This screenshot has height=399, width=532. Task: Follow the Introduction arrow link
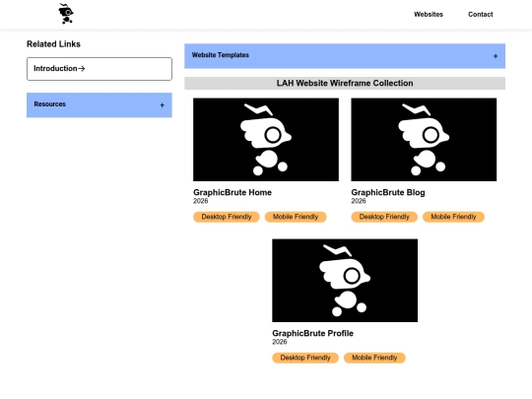[100, 69]
